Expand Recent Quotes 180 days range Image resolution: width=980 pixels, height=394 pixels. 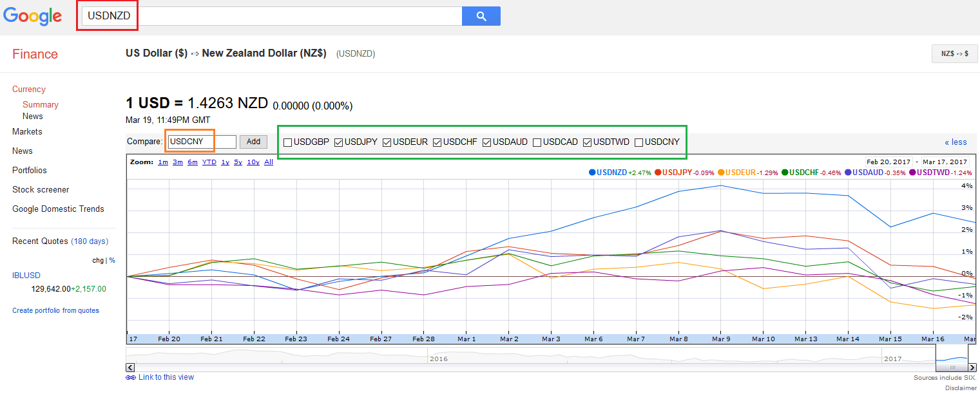[x=90, y=241]
